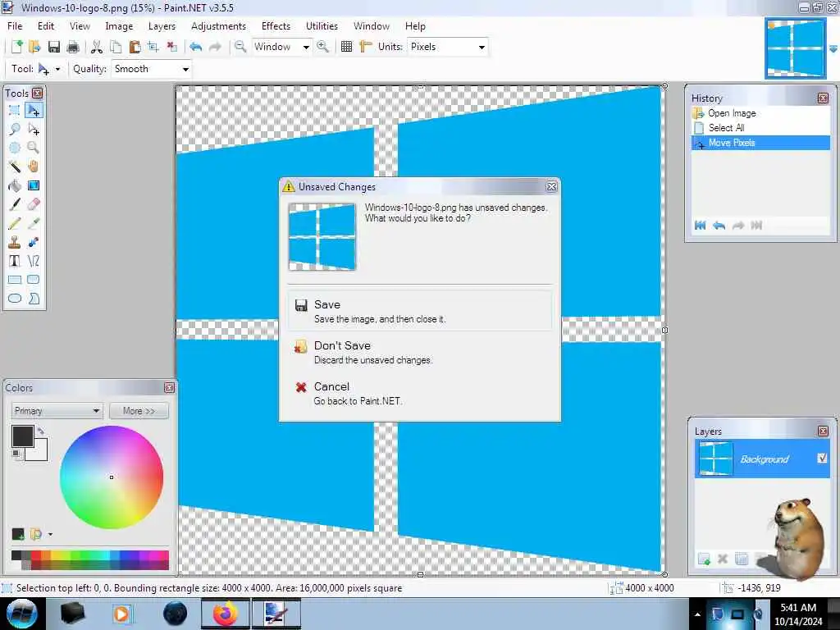Select the Rectangle Select tool
Viewport: 840px width, 630px height.
15,111
